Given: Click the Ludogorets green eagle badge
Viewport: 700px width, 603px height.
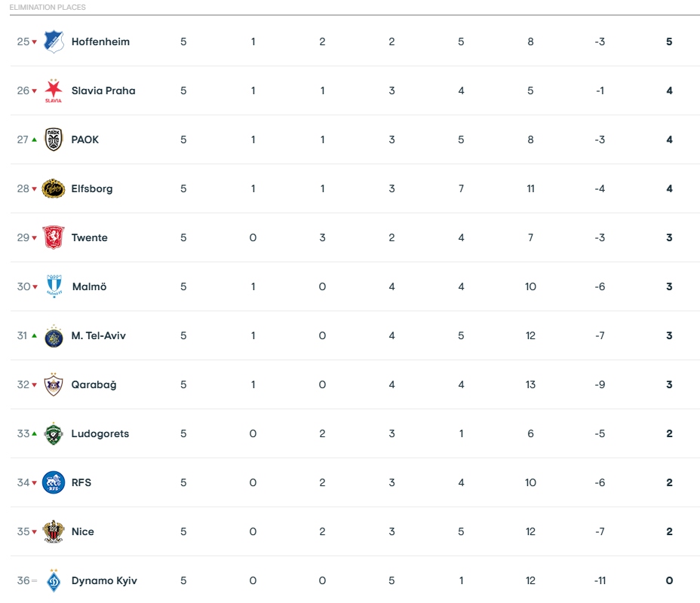Looking at the screenshot, I should pos(54,433).
